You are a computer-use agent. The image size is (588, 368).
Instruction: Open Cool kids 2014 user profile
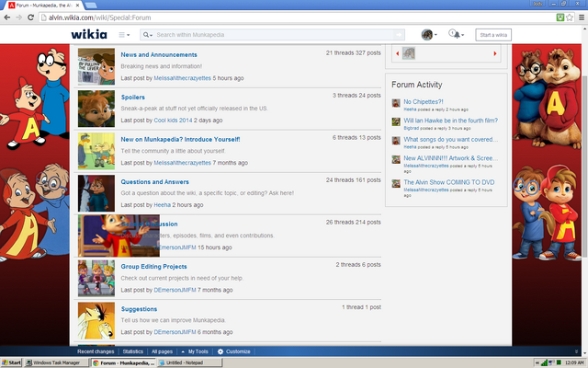pos(173,121)
